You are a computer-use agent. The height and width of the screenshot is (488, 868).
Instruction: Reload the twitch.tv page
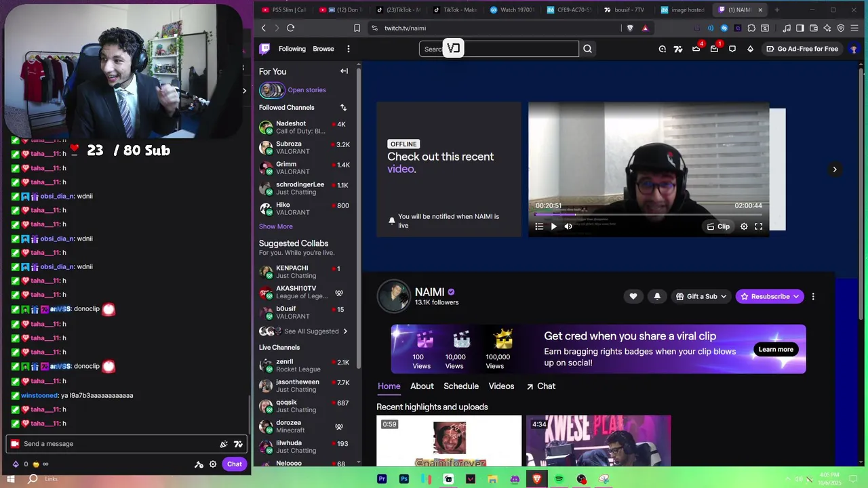(x=290, y=28)
